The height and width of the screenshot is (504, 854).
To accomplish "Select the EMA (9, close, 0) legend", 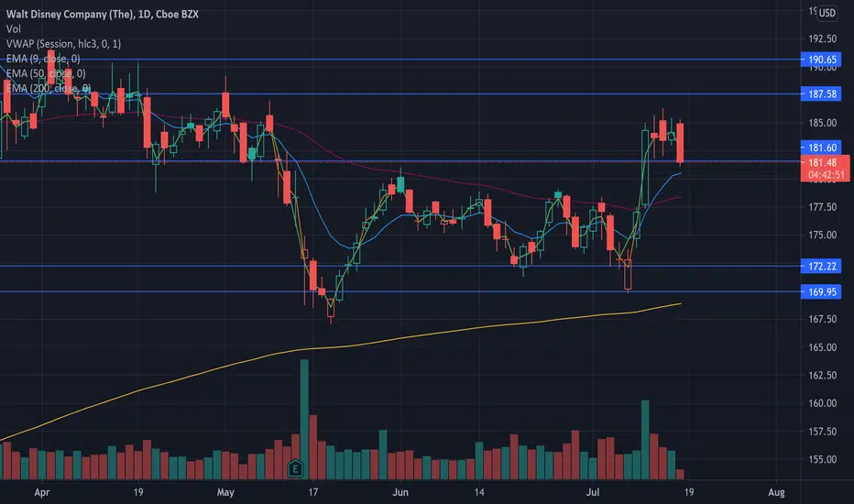I will [x=43, y=59].
